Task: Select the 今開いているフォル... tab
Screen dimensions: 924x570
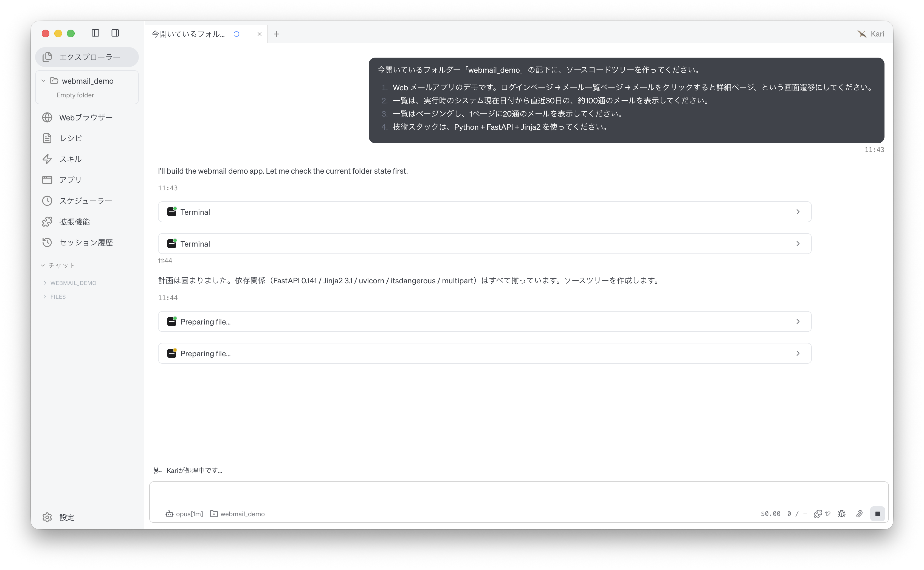Action: click(x=206, y=34)
